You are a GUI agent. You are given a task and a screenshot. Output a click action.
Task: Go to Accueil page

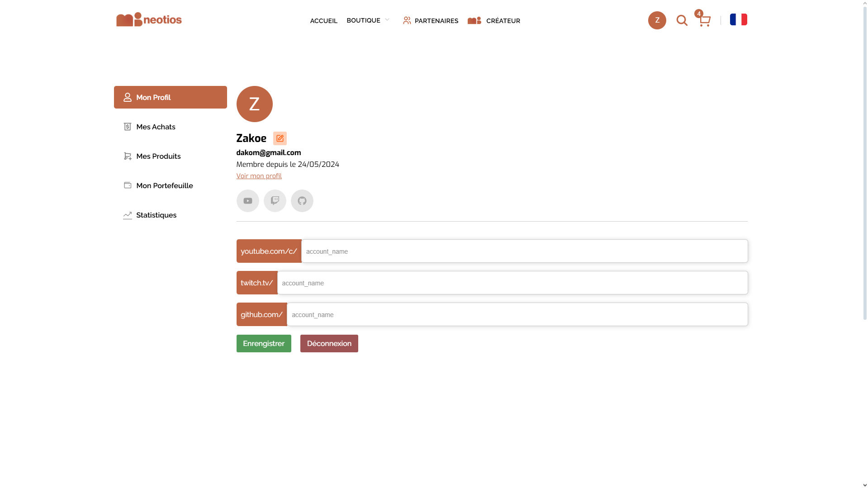323,21
